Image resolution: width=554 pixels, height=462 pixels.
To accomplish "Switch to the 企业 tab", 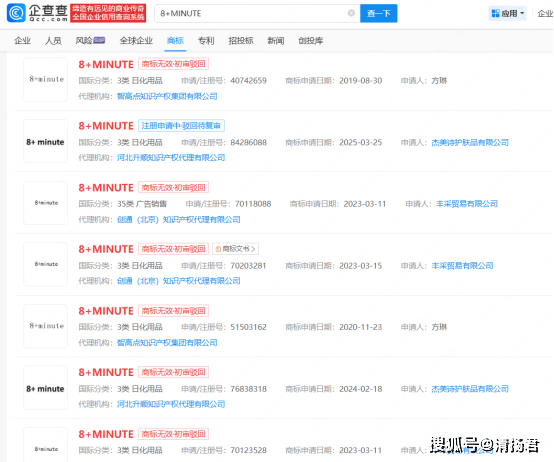I will coord(23,41).
